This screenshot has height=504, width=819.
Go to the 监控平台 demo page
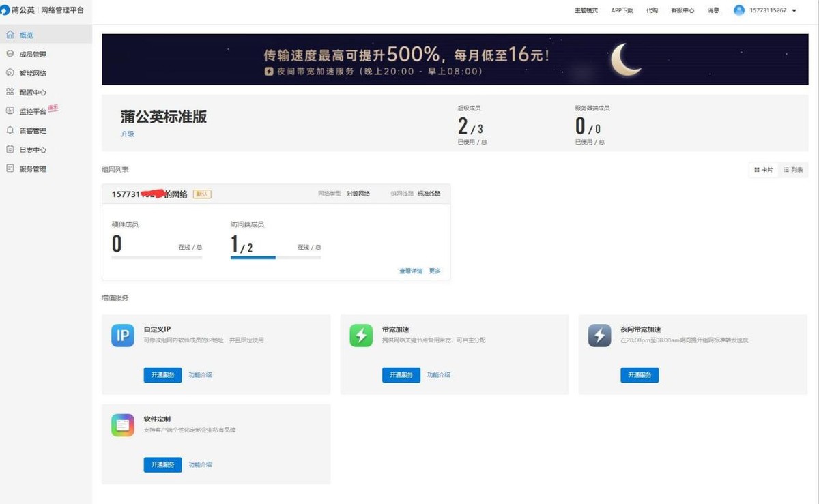click(31, 110)
